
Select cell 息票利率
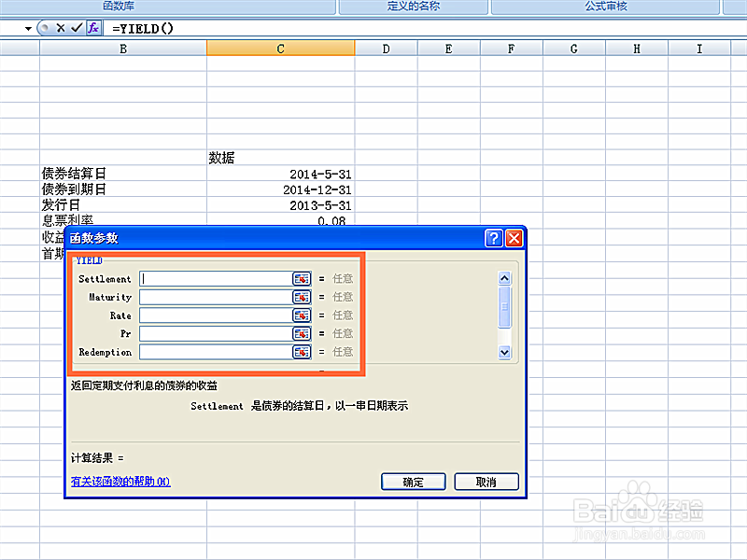[123, 220]
